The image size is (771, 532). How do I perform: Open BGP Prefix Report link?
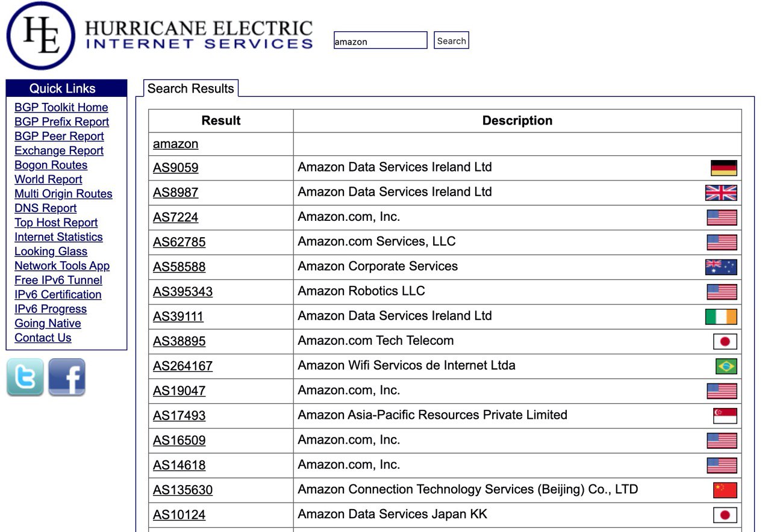pos(62,122)
